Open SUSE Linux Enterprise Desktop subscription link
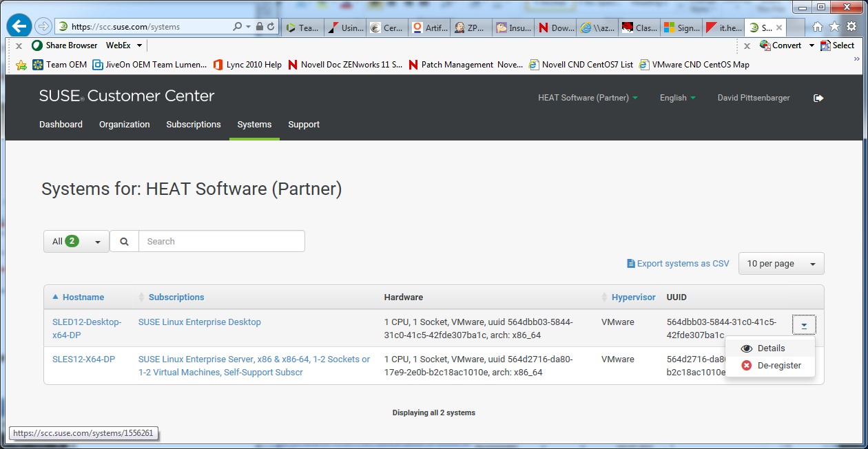868x449 pixels. [200, 322]
